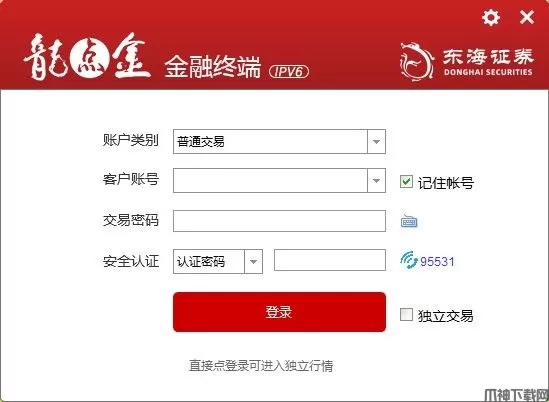Click the security authentication code input box
This screenshot has width=549, height=402.
330,260
